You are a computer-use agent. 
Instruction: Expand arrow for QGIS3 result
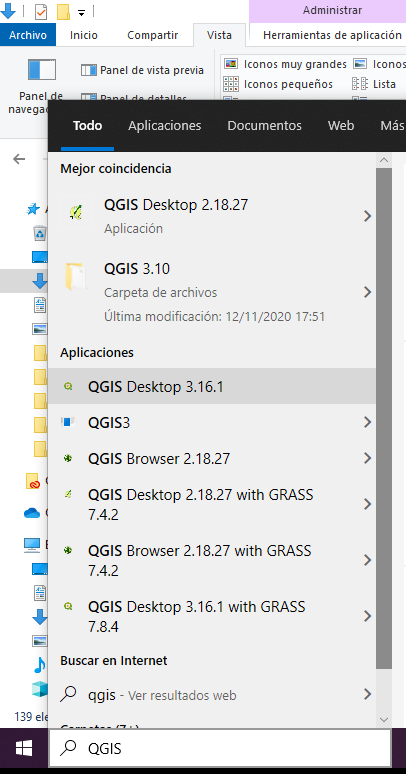(x=367, y=422)
